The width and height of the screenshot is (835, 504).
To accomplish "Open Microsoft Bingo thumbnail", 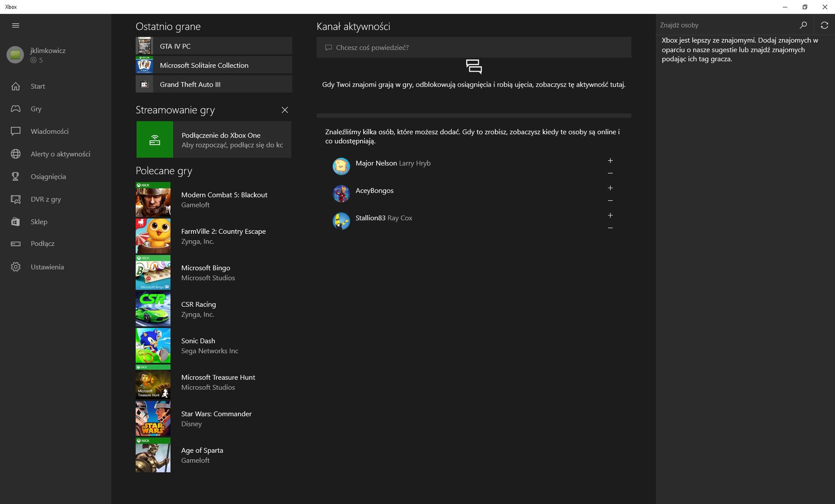I will pos(153,272).
